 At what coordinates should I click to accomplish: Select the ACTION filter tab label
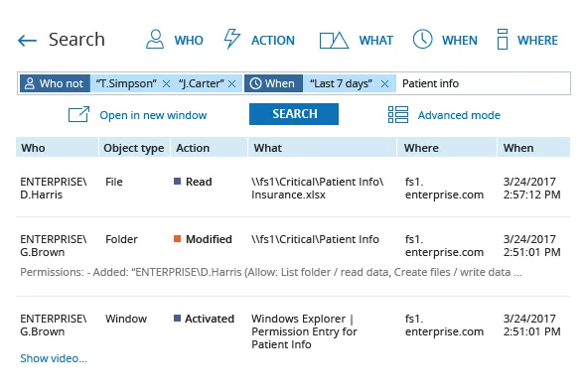click(273, 41)
